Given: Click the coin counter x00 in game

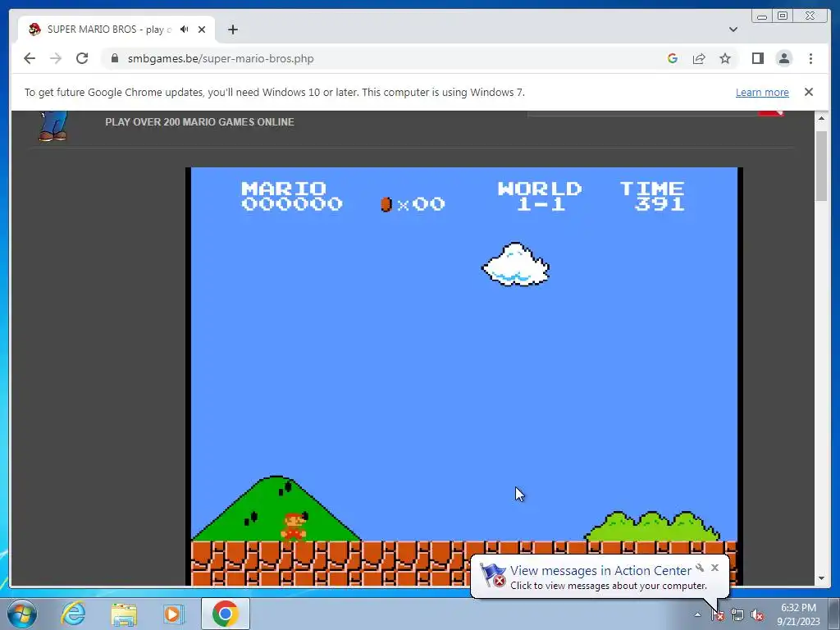Looking at the screenshot, I should tap(413, 204).
